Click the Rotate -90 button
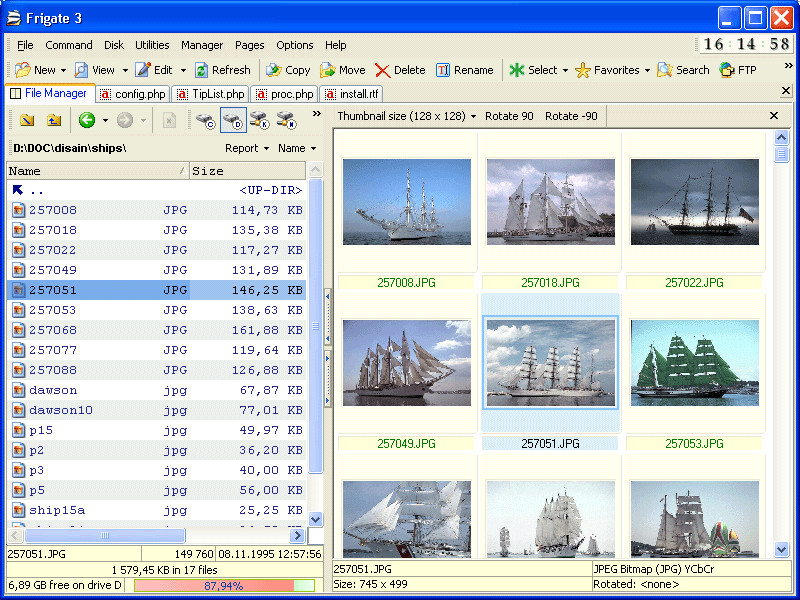 (x=571, y=116)
